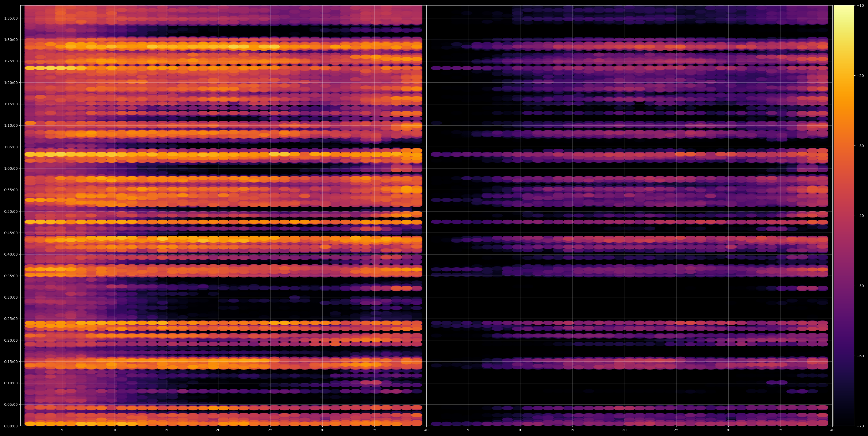Click the −10 colorbar tick label
868x436 pixels.
coord(860,5)
